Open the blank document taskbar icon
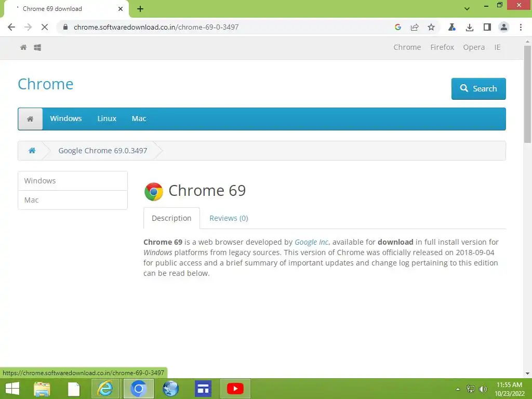This screenshot has height=399, width=532. (x=74, y=389)
